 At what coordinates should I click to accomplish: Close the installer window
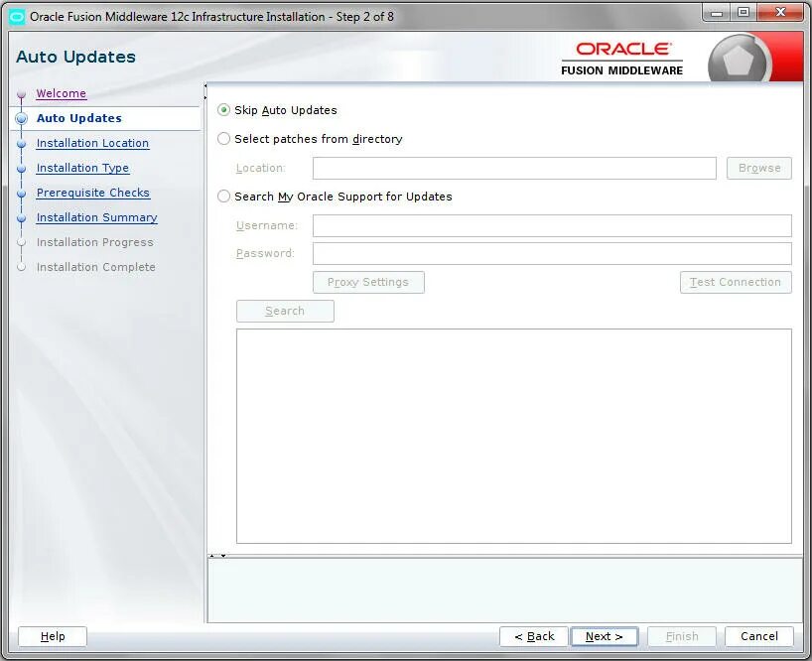pyautogui.click(x=780, y=13)
